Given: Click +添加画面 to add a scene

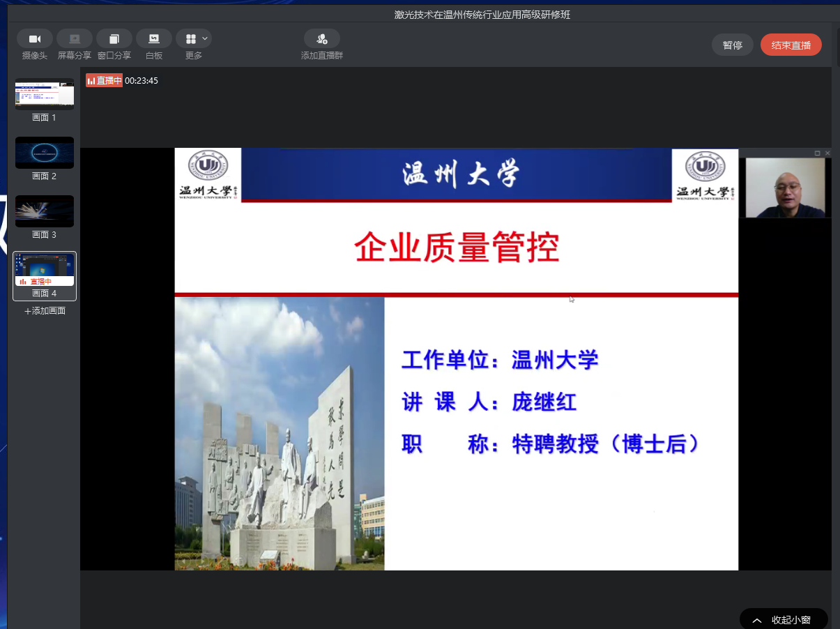Looking at the screenshot, I should (x=45, y=311).
